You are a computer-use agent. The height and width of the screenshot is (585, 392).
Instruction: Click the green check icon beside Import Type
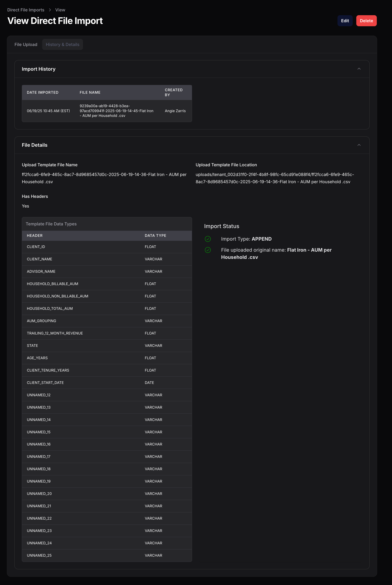pos(208,239)
